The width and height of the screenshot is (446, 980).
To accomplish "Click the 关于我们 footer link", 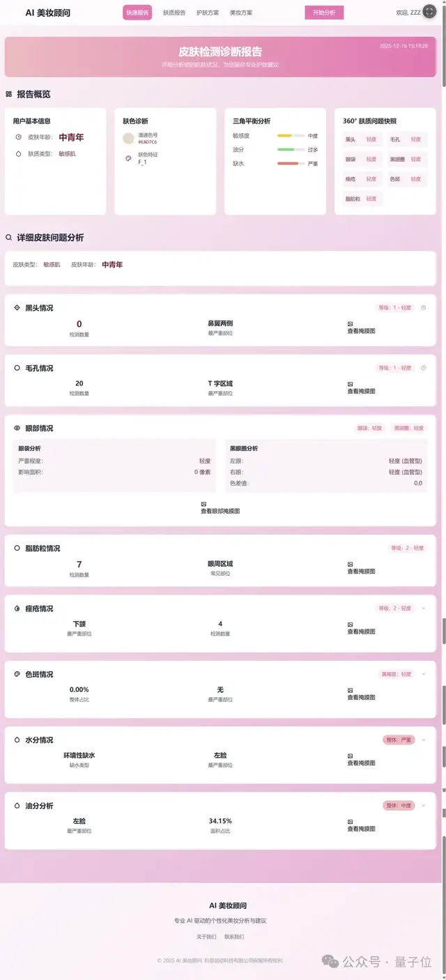I will point(206,937).
